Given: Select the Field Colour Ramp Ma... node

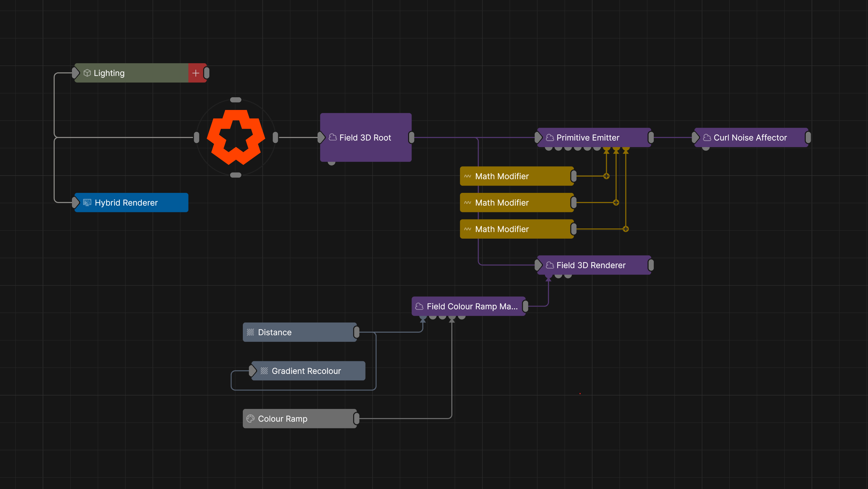Looking at the screenshot, I should pos(468,306).
